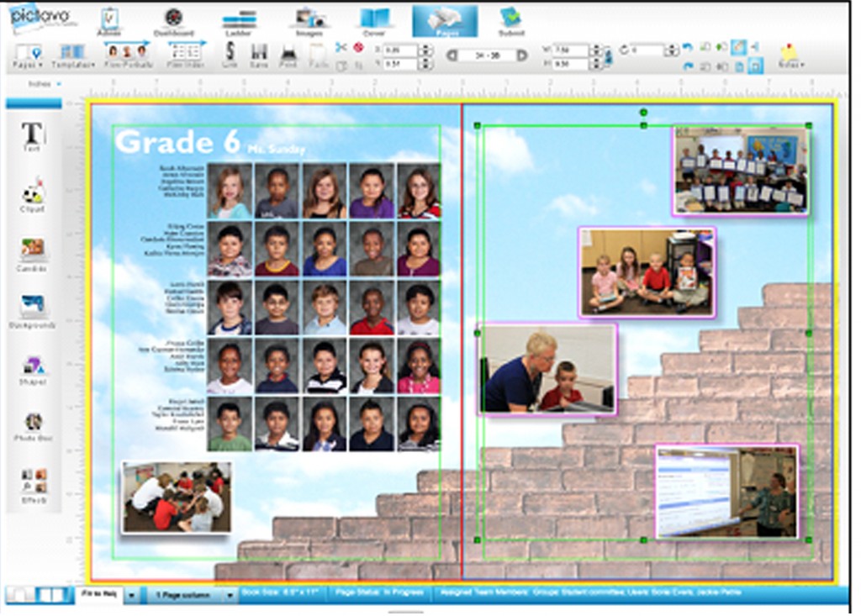Switch to single page view
The image size is (861, 616).
click(x=19, y=595)
